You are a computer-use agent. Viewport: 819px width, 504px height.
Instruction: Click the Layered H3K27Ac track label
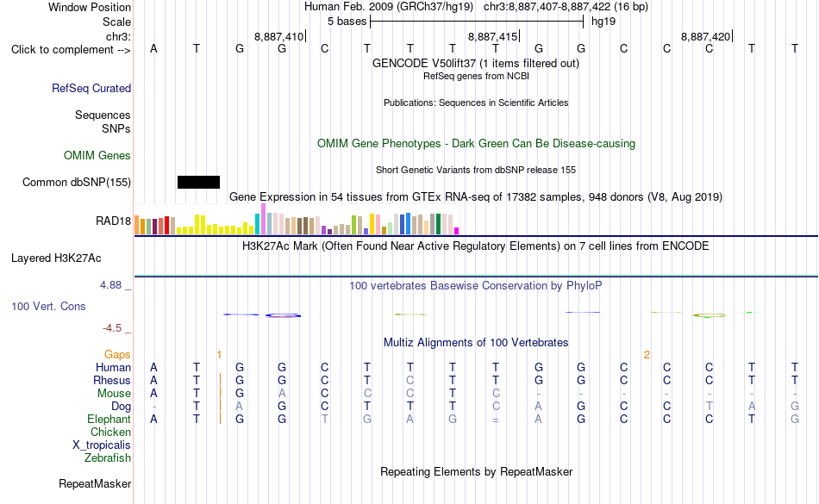tap(56, 258)
